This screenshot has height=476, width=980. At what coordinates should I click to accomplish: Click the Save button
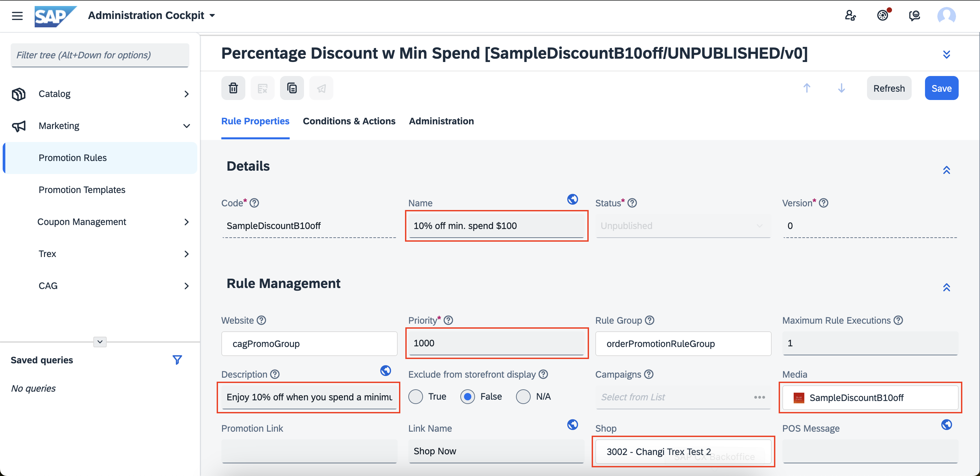[x=941, y=88]
